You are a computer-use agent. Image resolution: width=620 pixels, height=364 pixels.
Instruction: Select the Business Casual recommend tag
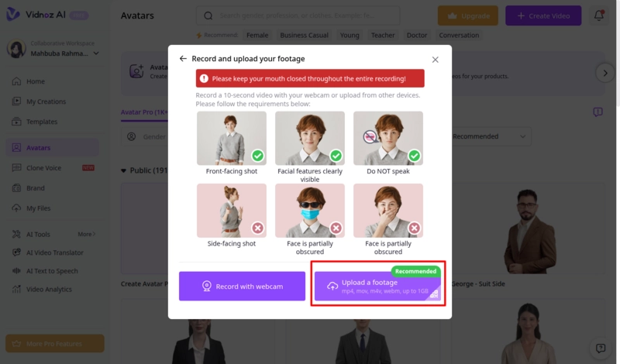point(304,35)
